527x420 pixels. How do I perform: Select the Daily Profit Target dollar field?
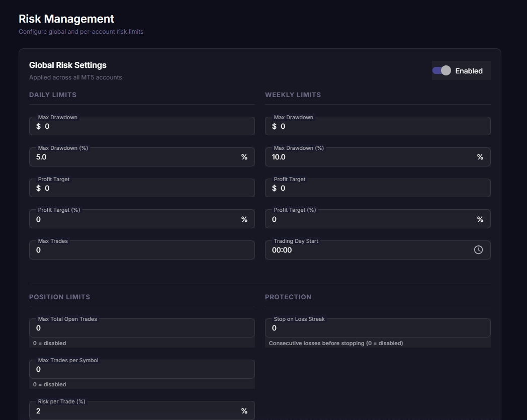pyautogui.click(x=146, y=188)
